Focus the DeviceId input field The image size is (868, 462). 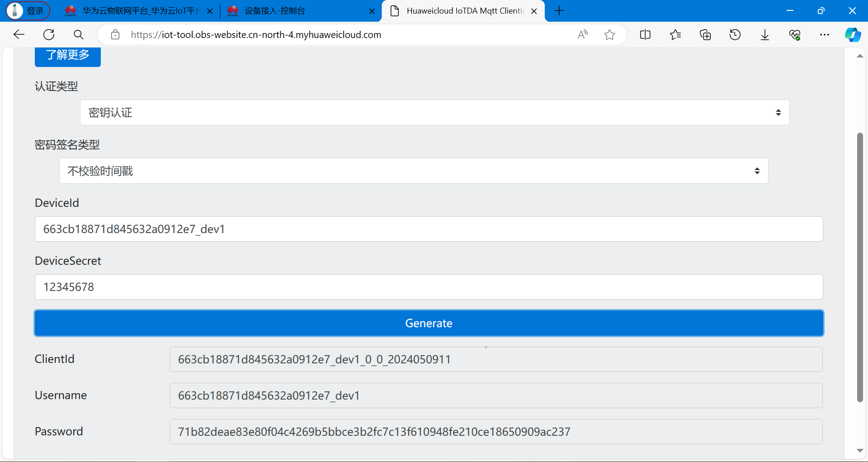click(x=429, y=229)
